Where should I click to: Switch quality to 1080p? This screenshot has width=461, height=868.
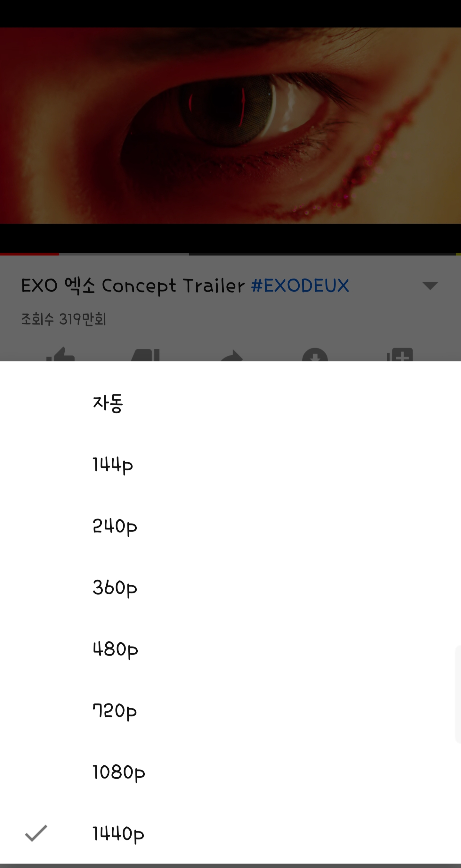230,772
